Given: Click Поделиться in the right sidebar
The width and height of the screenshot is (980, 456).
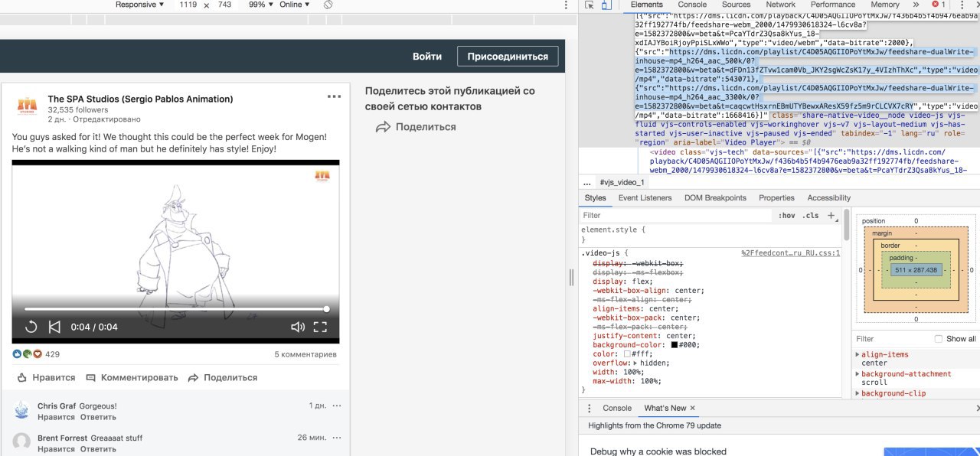Looking at the screenshot, I should [x=416, y=127].
